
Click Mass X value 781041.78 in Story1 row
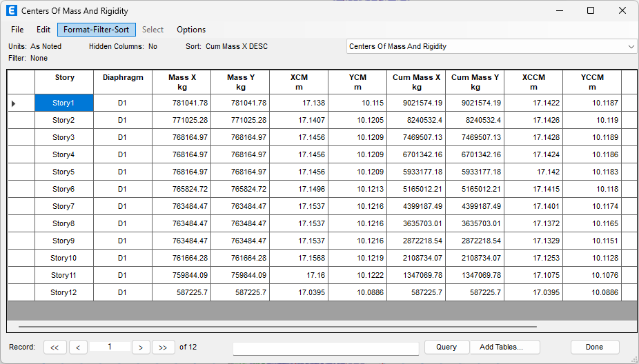click(181, 103)
